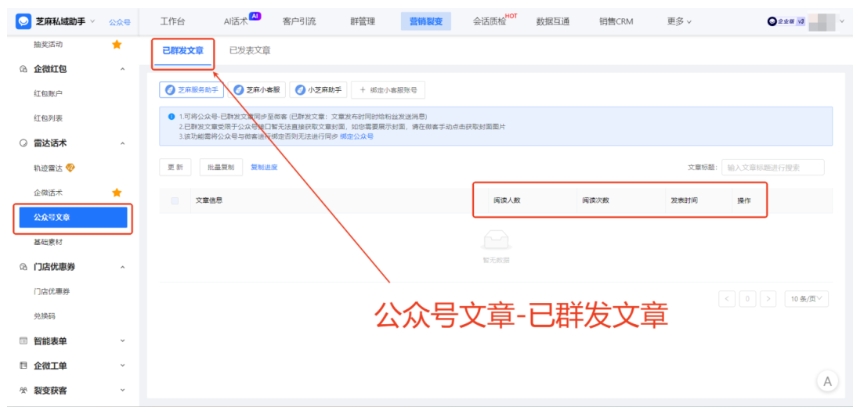
Task: Click the 雷达话术 section icon
Action: coord(23,143)
